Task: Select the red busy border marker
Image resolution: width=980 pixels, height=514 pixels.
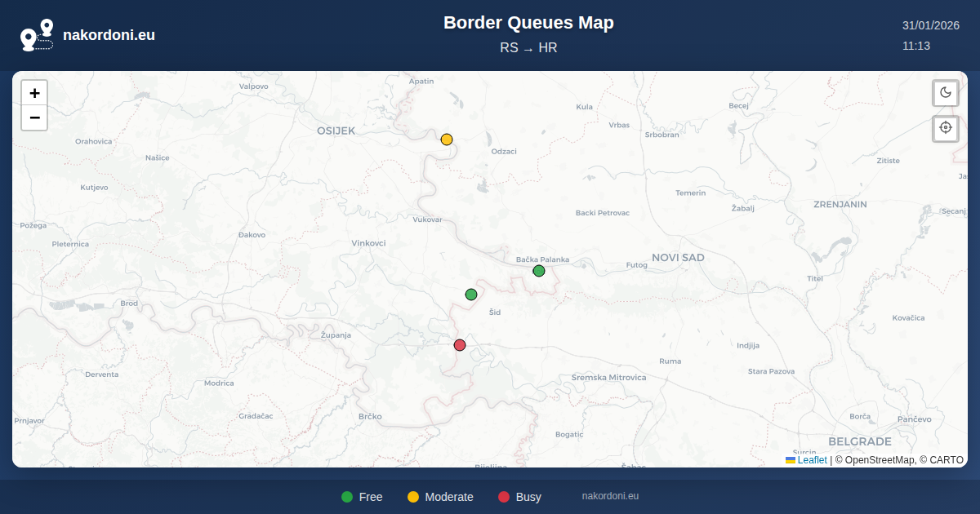Action: coord(460,345)
